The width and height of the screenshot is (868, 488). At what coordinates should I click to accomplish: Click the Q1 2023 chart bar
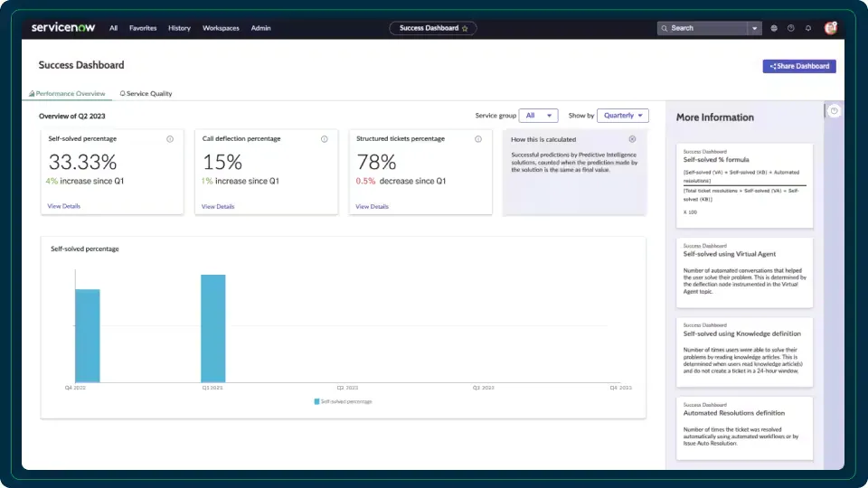(213, 328)
